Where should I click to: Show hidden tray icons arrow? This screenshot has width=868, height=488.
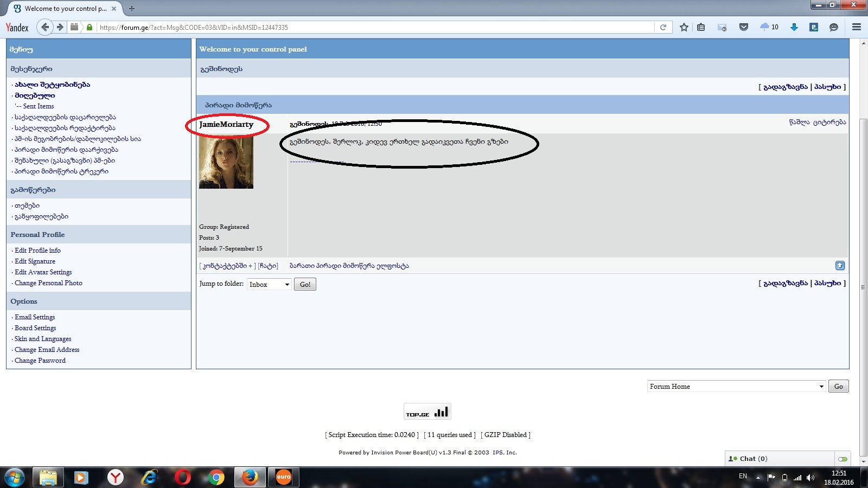(758, 478)
